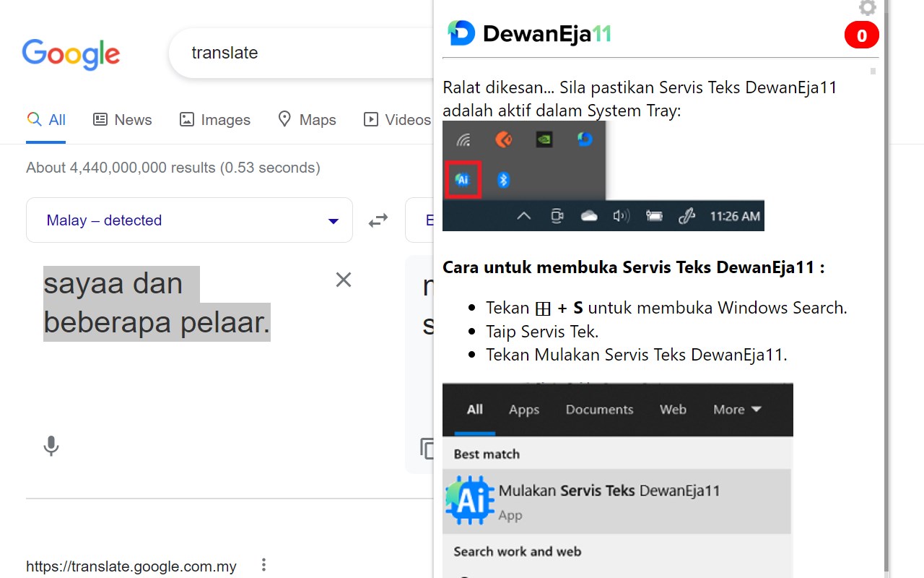Switch to the Maps tab
Viewport: 924px width, 578px height.
308,120
